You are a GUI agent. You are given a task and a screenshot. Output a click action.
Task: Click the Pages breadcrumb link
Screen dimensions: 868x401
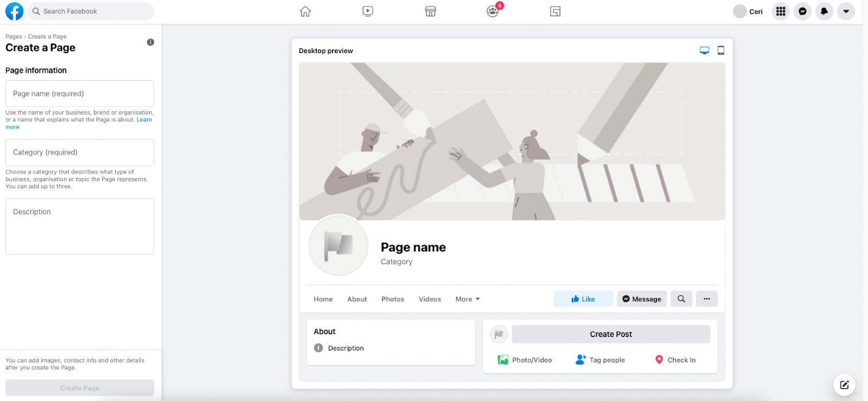14,37
